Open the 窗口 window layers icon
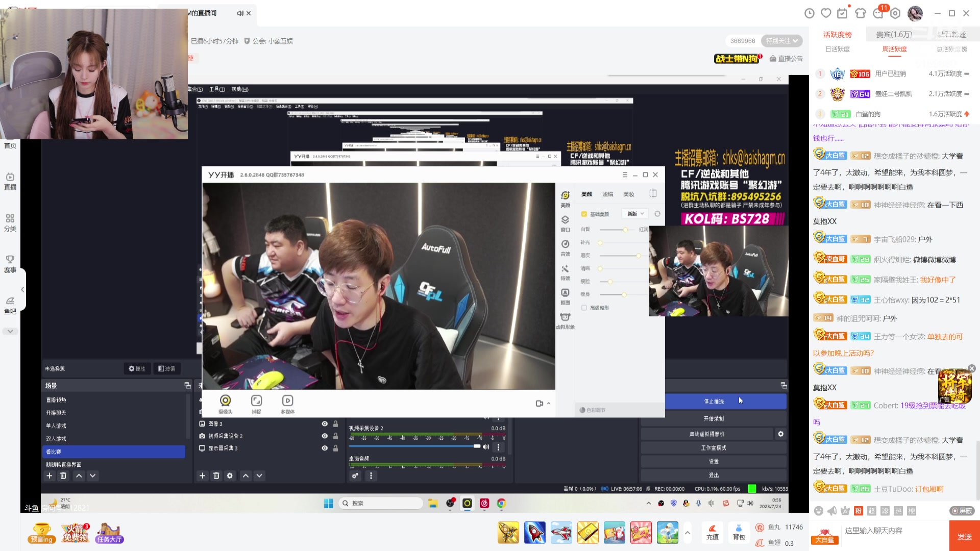The height and width of the screenshot is (551, 980). coord(565,223)
